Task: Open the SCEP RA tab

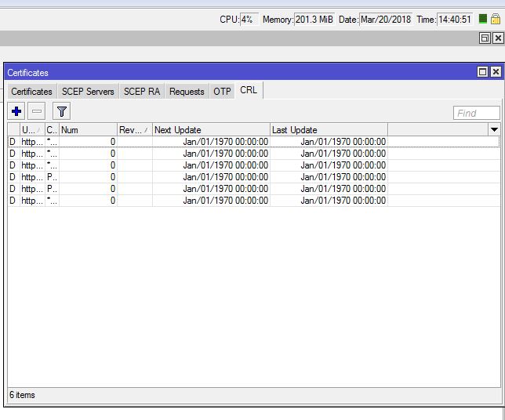Action: pos(142,92)
